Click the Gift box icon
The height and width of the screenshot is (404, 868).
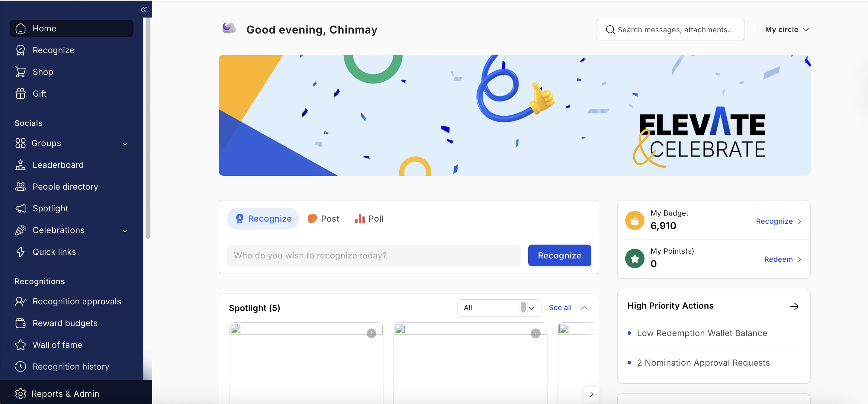click(x=21, y=94)
